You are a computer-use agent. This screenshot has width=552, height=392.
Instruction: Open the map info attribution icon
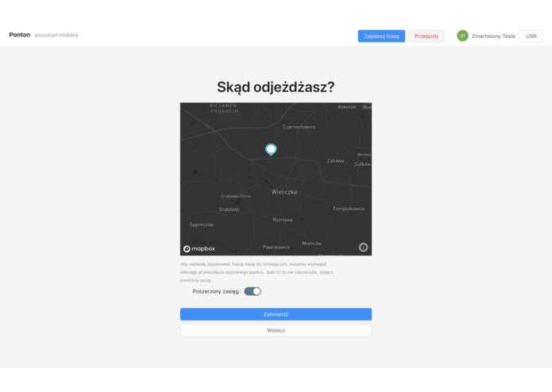coord(363,247)
